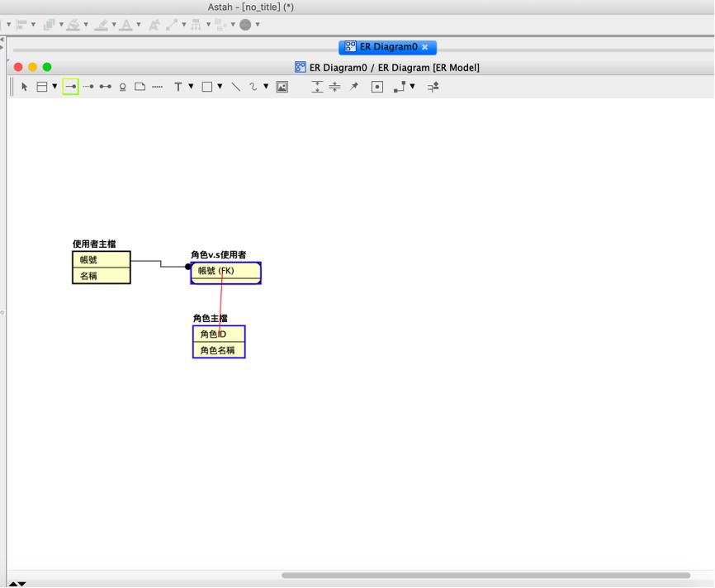Click the ER diagram window title icon
The width and height of the screenshot is (715, 588).
[300, 68]
